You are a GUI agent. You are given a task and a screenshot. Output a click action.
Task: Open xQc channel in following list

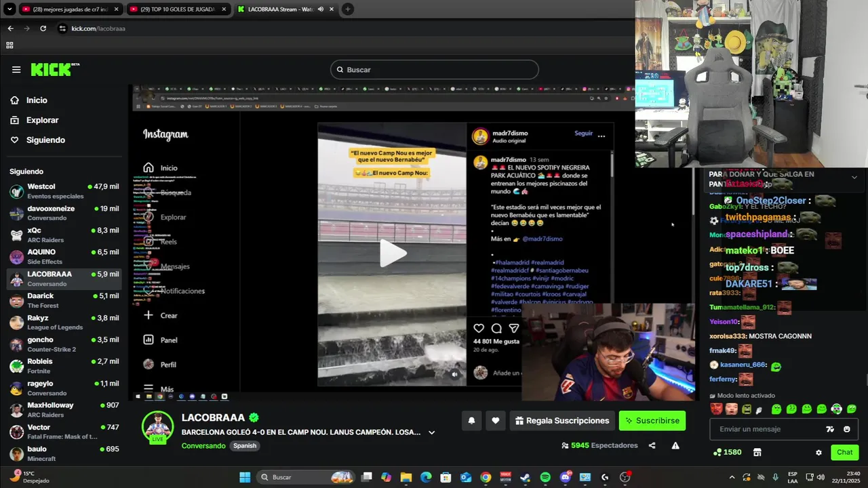(x=64, y=235)
